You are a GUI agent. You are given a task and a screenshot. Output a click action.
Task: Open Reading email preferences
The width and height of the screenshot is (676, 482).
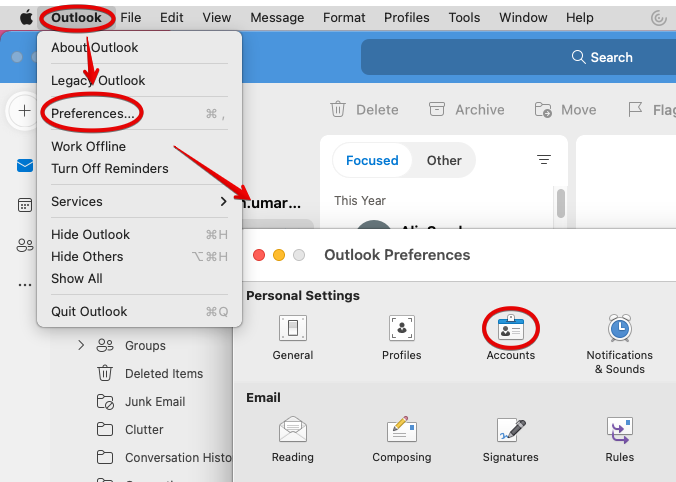(293, 430)
